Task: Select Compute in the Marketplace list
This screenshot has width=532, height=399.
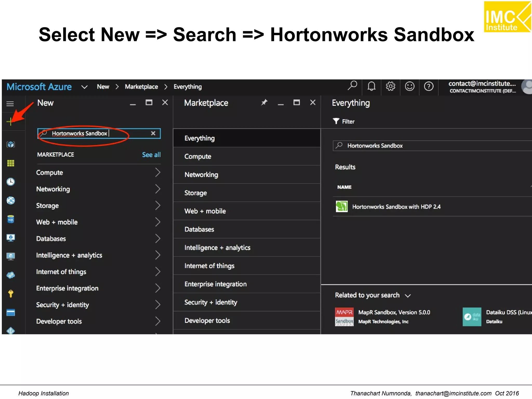Action: pos(247,156)
